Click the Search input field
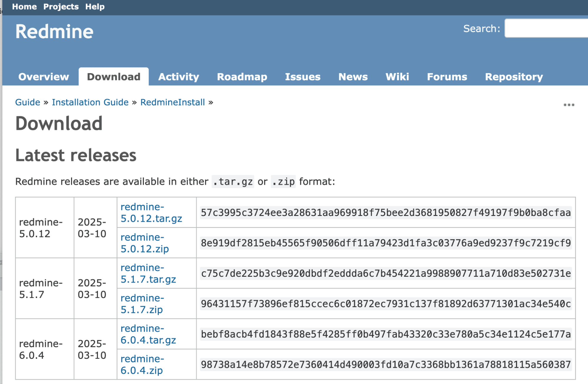Image resolution: width=588 pixels, height=384 pixels. point(547,28)
